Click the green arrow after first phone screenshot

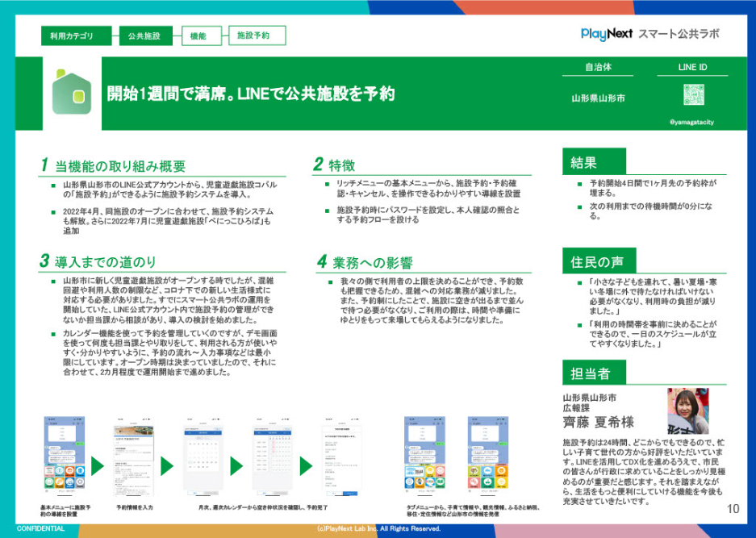98,465
